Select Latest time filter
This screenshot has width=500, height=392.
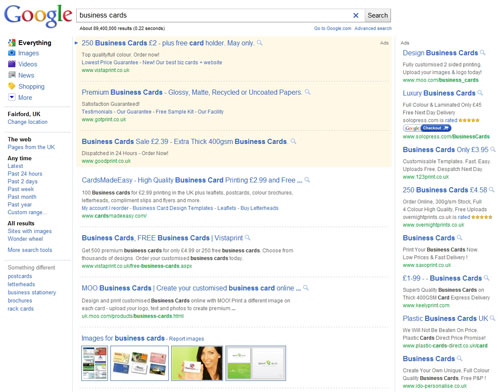(x=15, y=166)
